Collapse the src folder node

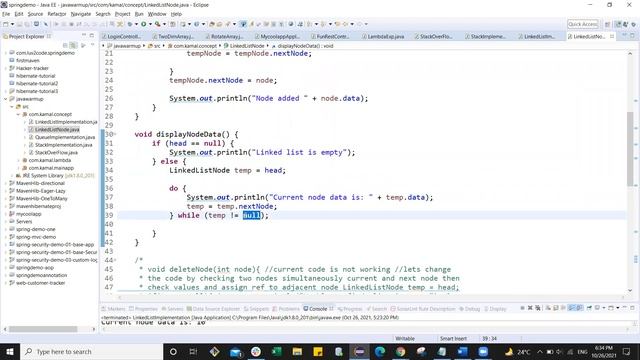click(12, 107)
